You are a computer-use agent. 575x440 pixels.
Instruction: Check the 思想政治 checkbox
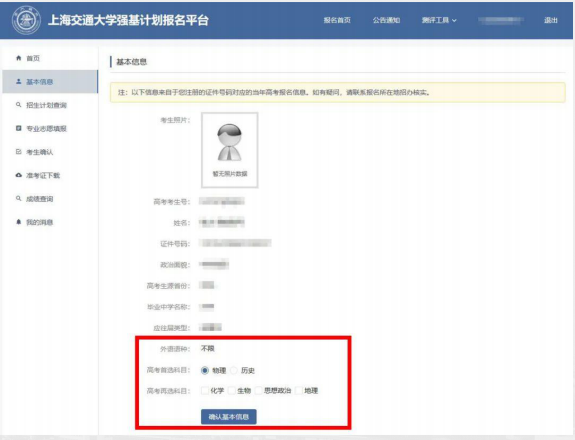coord(259,391)
